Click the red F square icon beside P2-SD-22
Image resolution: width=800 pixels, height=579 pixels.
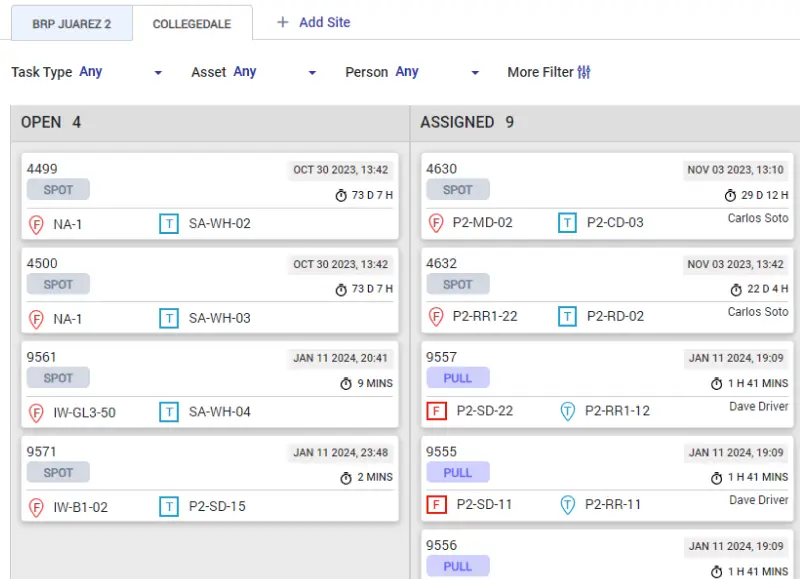(x=436, y=411)
